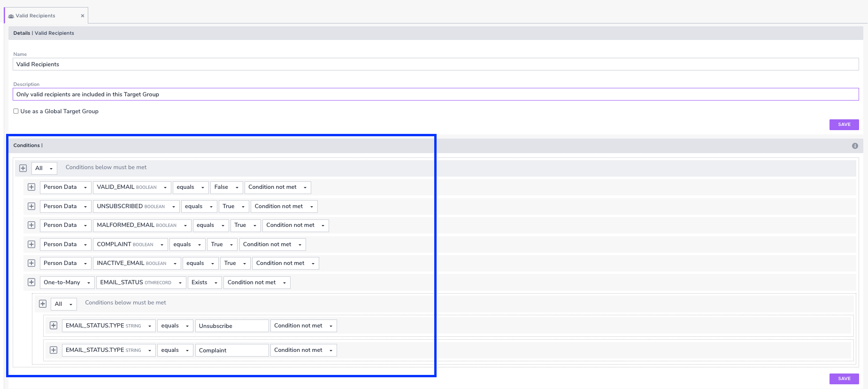Open Condition not met dropdown on Complaint value row
This screenshot has width=868, height=389.
304,350
